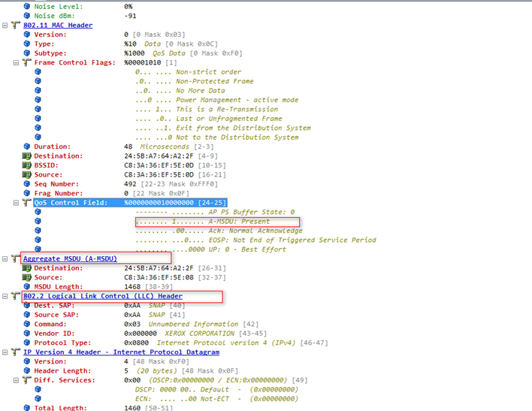
Task: Click the icon beside Non-strict order
Action: pyautogui.click(x=38, y=71)
